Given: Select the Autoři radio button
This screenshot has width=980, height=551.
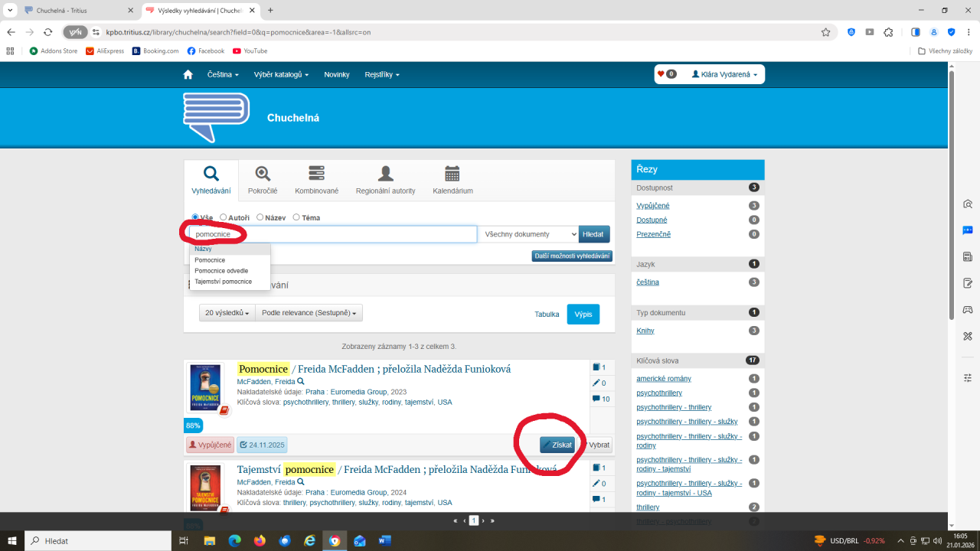Looking at the screenshot, I should click(x=224, y=217).
